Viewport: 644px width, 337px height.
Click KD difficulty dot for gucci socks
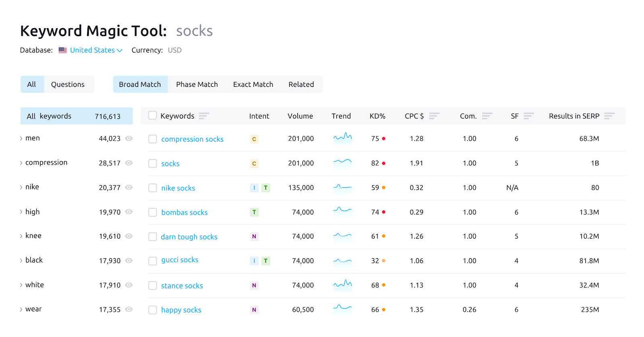(x=384, y=261)
